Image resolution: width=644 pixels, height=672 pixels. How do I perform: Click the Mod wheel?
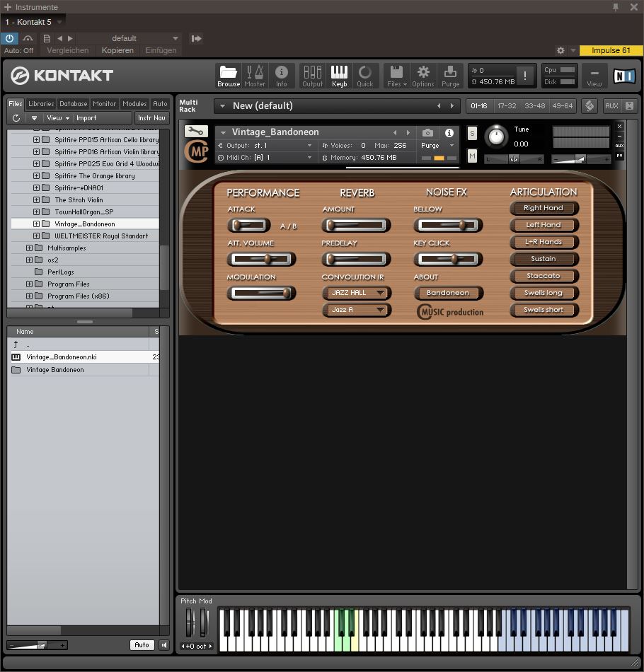[204, 622]
